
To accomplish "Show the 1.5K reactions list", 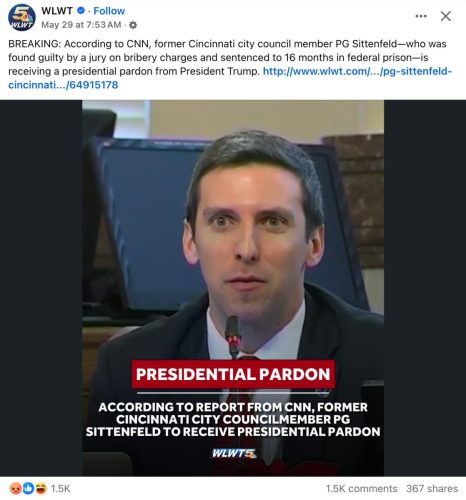I will [60, 489].
